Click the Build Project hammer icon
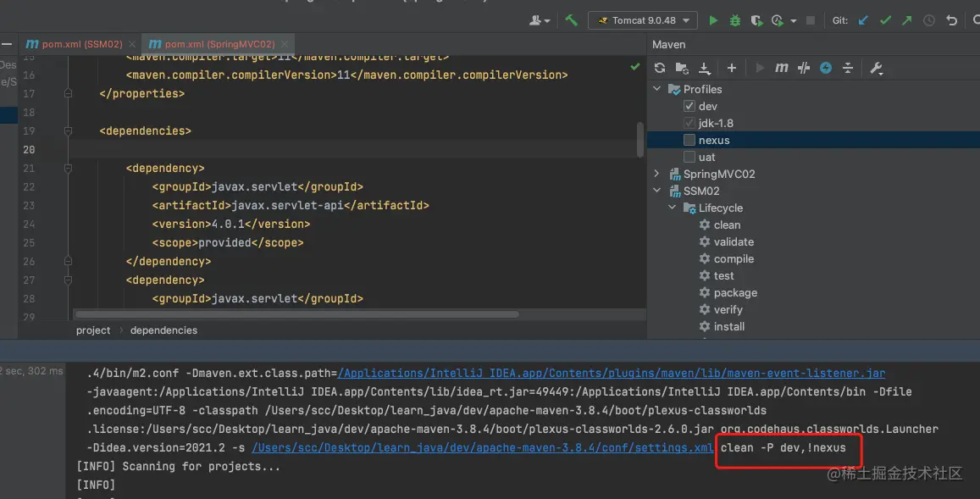The height and width of the screenshot is (499, 980). pos(571,20)
